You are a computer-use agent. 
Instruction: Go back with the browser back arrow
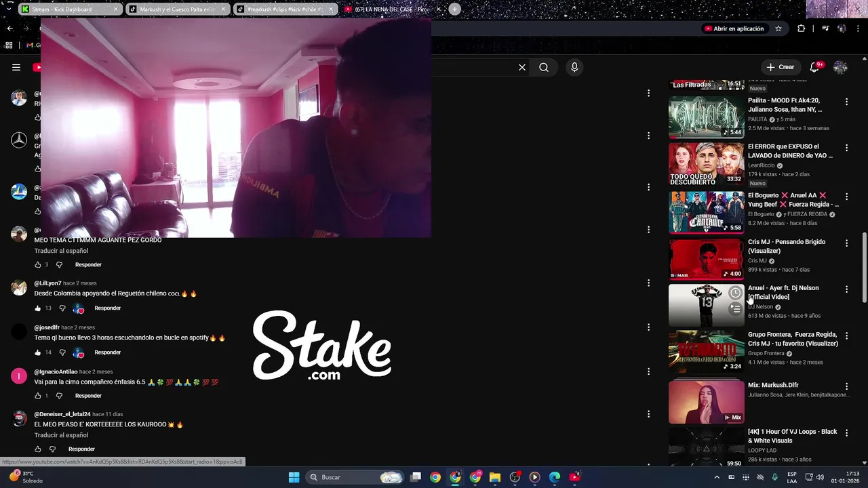(9, 28)
